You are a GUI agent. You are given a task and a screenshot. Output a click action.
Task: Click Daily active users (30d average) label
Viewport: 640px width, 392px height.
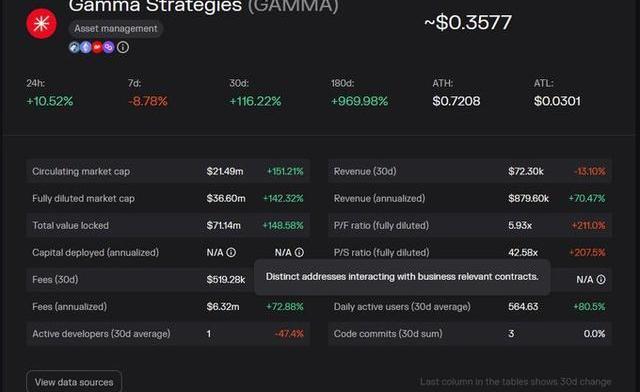click(x=402, y=307)
